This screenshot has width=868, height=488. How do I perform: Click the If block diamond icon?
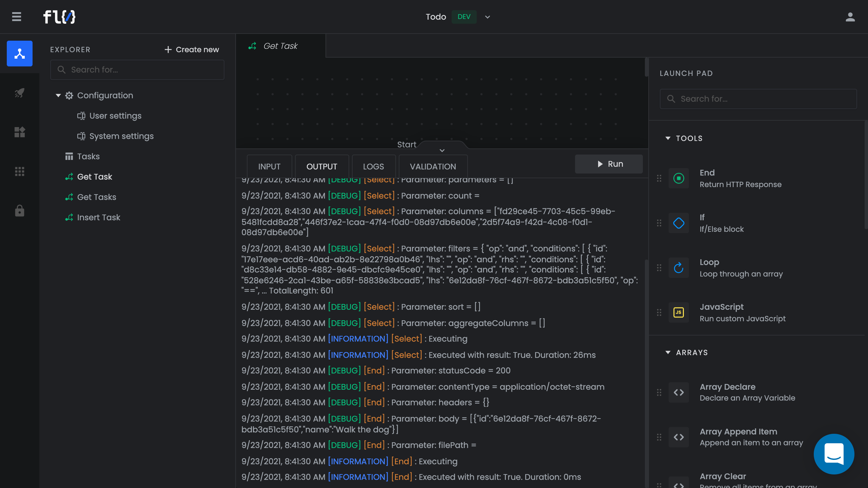click(679, 223)
